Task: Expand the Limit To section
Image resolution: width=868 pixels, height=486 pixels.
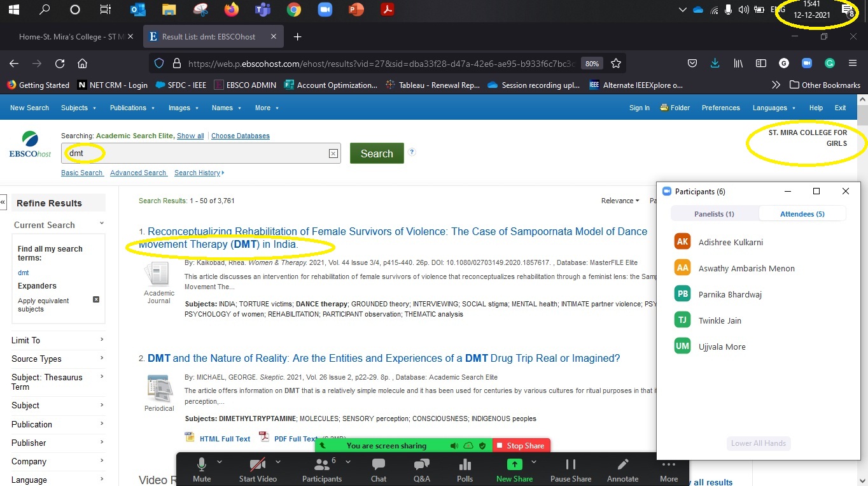Action: (x=58, y=340)
